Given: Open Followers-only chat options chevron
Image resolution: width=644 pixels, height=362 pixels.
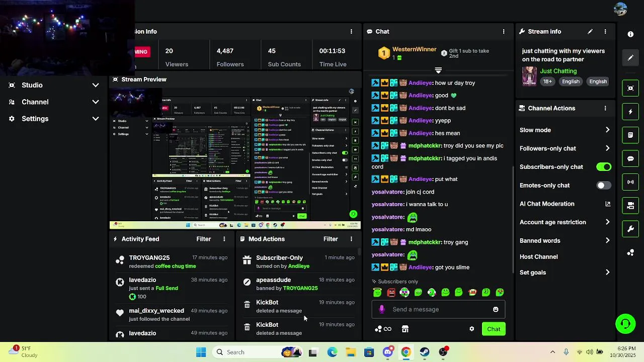Looking at the screenshot, I should 607,148.
